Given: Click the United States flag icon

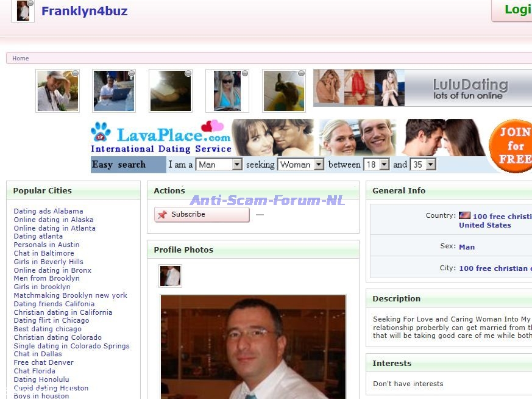Looking at the screenshot, I should point(464,216).
